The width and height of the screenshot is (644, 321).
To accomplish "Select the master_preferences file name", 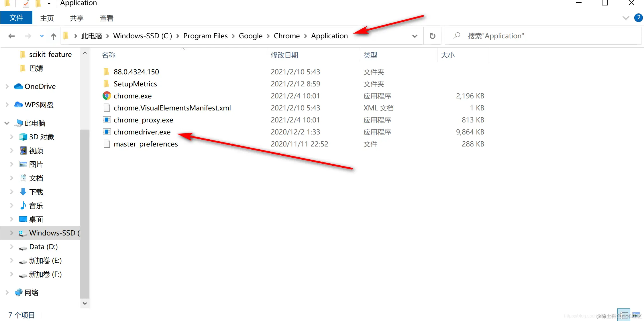I will [x=146, y=144].
